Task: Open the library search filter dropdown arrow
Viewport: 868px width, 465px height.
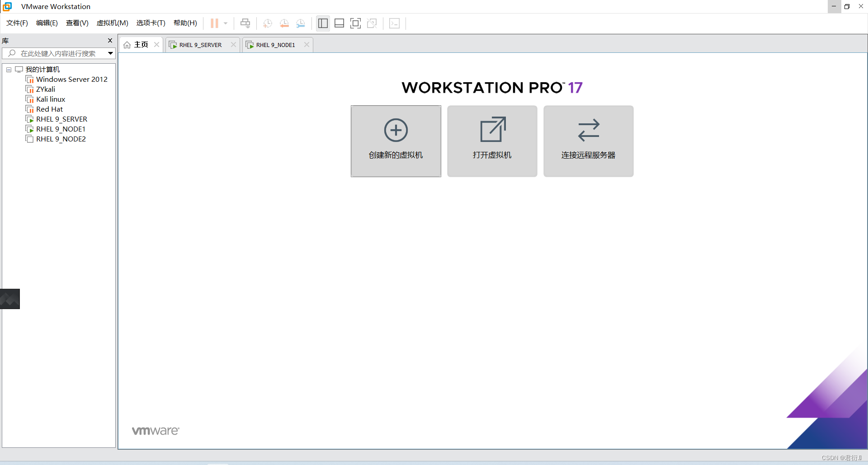Action: (x=110, y=53)
